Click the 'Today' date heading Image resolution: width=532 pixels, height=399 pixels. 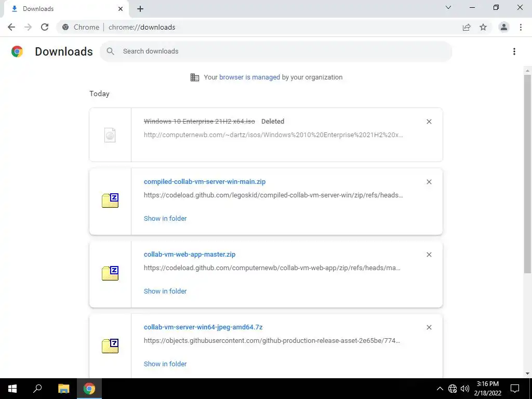99,94
